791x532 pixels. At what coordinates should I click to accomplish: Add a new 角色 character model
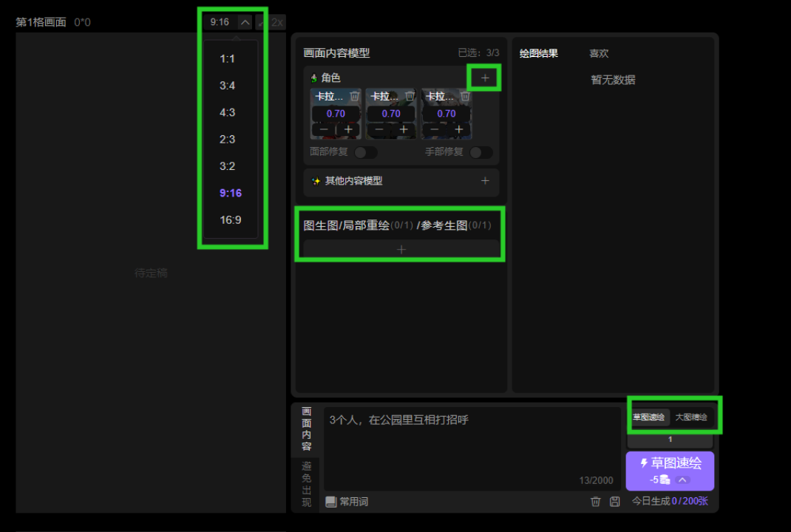click(485, 77)
